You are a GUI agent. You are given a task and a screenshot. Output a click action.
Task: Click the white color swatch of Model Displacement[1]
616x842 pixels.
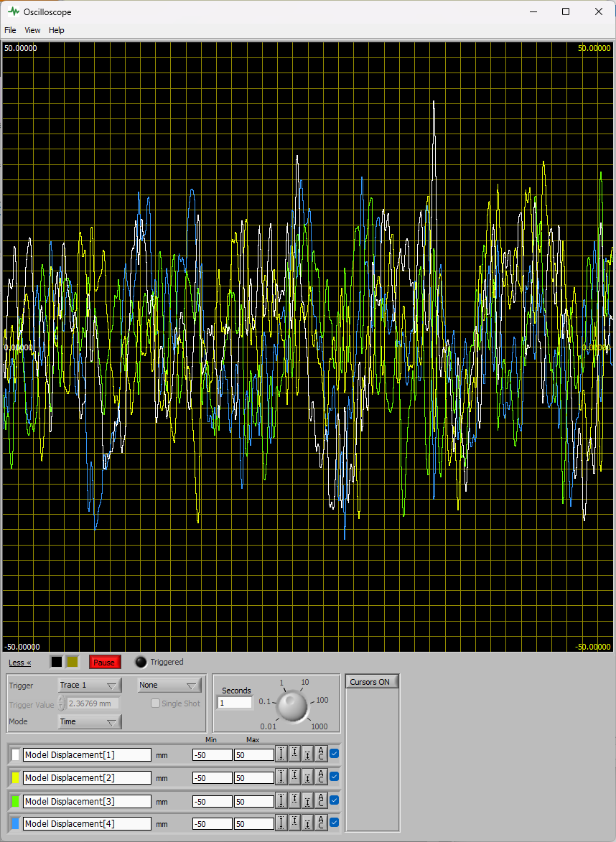click(15, 754)
